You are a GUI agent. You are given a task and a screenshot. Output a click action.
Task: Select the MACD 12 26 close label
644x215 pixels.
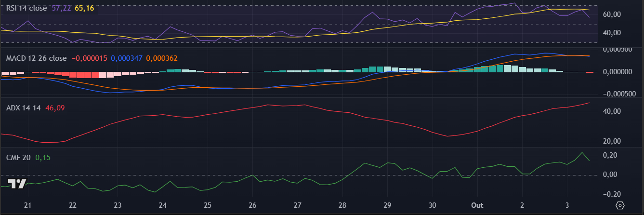pos(36,58)
